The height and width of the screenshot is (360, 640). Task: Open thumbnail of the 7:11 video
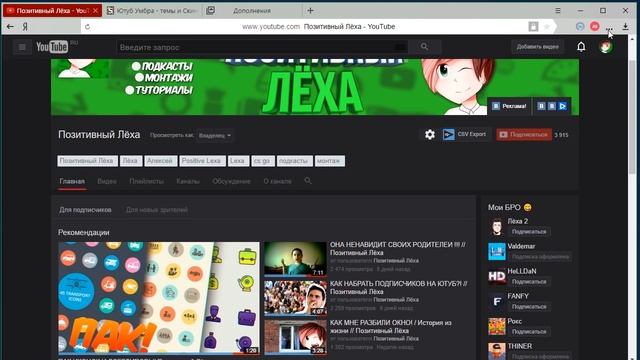click(x=295, y=260)
